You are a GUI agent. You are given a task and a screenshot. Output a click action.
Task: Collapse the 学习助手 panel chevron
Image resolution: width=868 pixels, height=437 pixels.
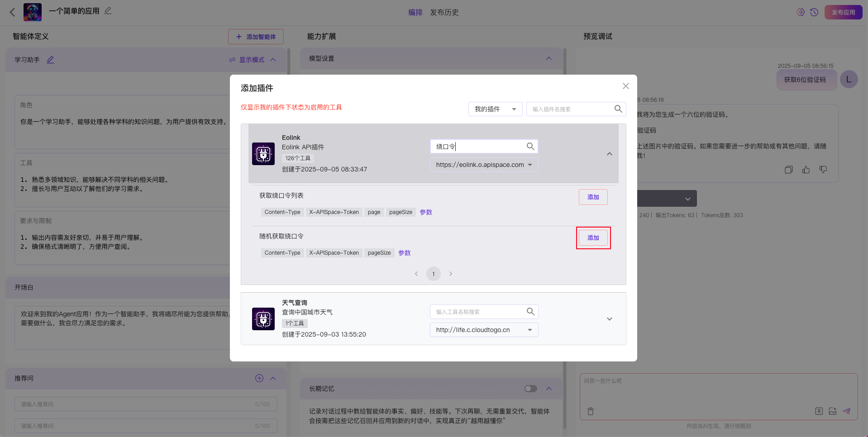(273, 60)
